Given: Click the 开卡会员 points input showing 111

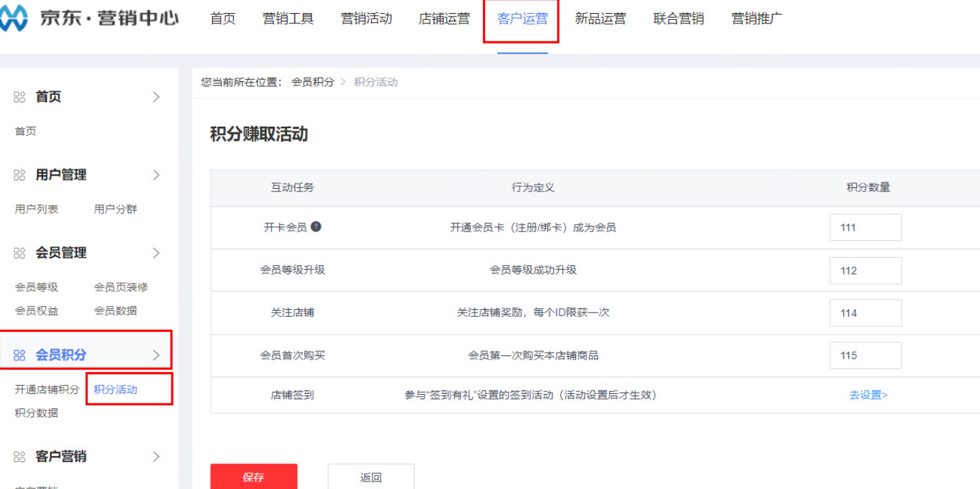Looking at the screenshot, I should click(866, 227).
